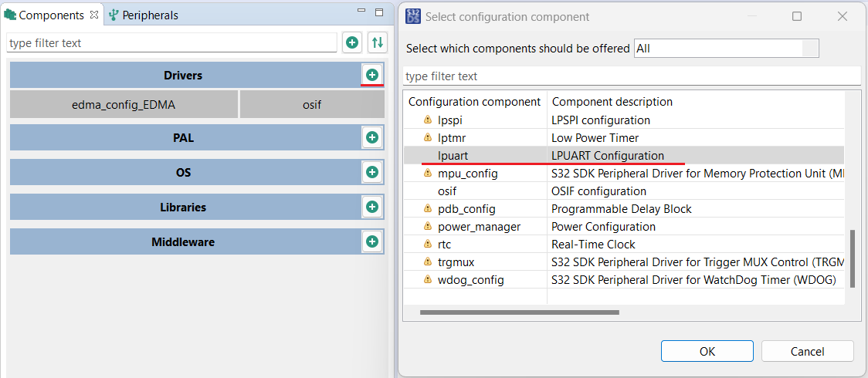Close the Components tab with its X
The width and height of the screenshot is (868, 378).
click(94, 15)
